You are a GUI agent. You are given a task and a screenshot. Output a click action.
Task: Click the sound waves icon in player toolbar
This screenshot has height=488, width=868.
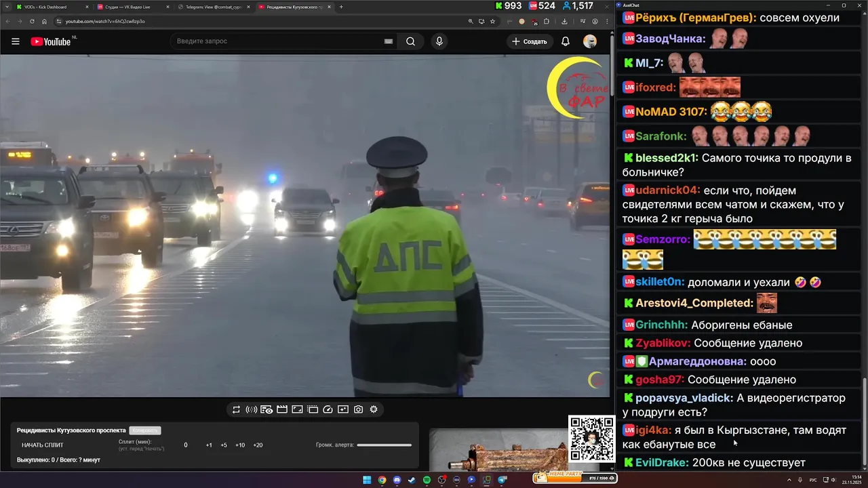(251, 409)
